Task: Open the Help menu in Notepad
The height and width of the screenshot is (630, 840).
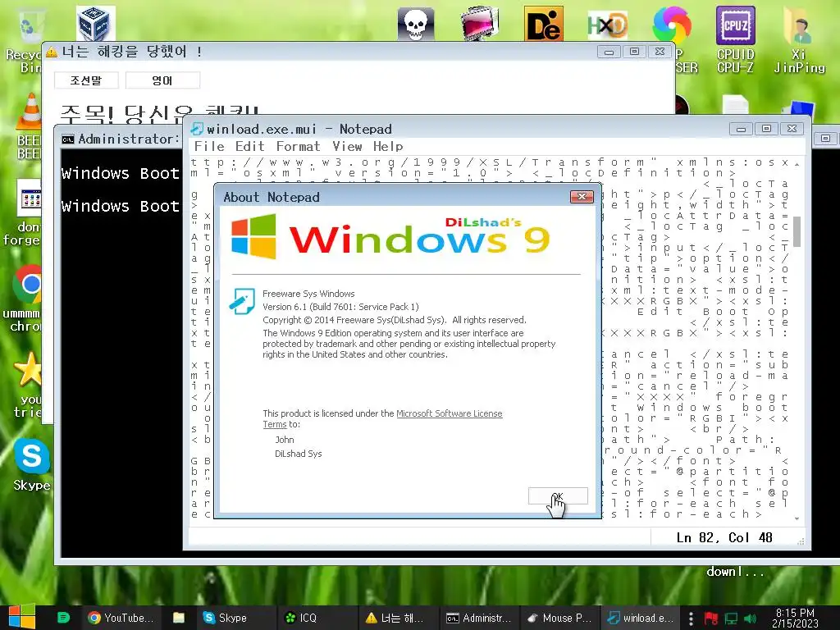Action: point(388,146)
